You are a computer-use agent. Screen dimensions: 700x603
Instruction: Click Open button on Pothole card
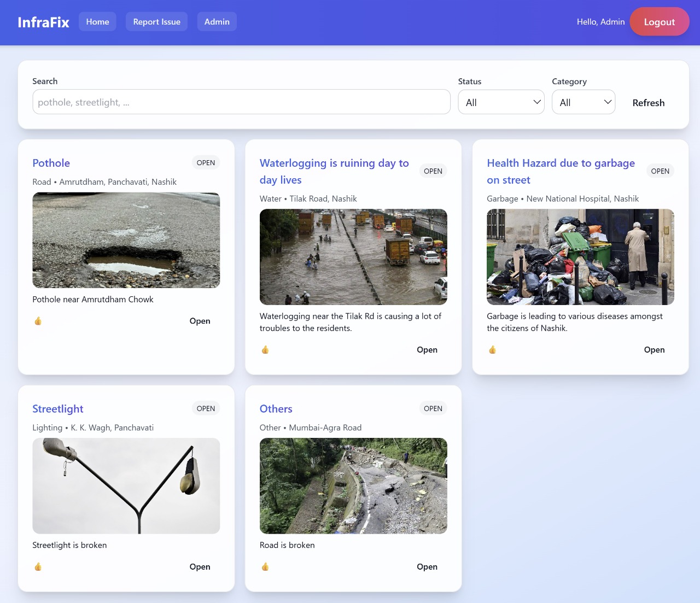click(x=200, y=321)
